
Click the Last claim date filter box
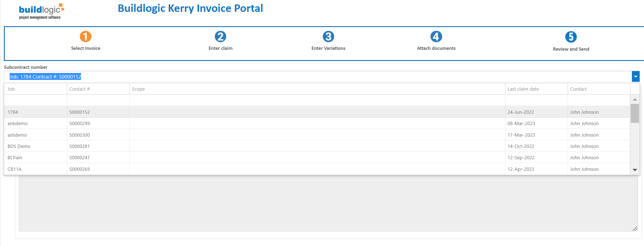point(537,100)
